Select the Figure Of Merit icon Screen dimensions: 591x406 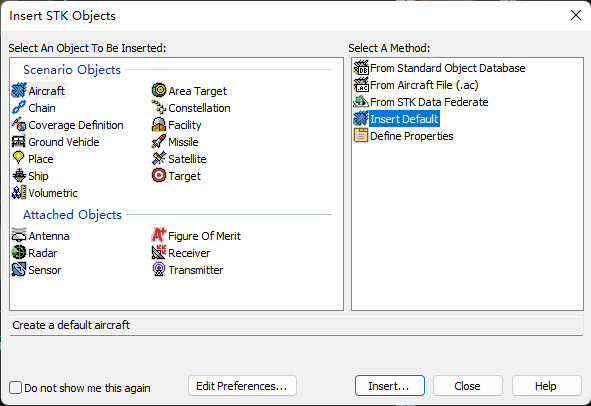159,236
